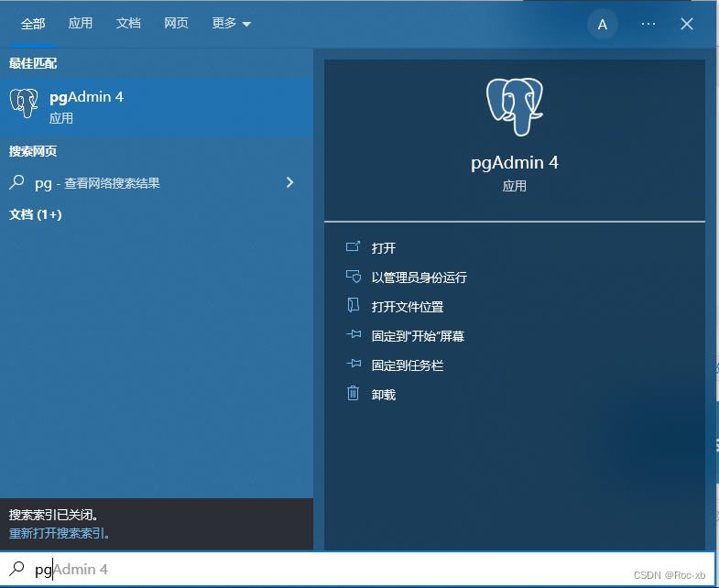Click the search magnifier icon in search box
719x588 pixels.
click(x=16, y=569)
